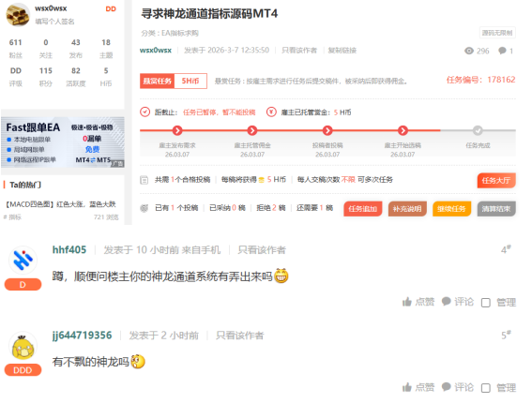The image size is (532, 403).
Task: Click the 5# floor number
Action: (x=507, y=336)
